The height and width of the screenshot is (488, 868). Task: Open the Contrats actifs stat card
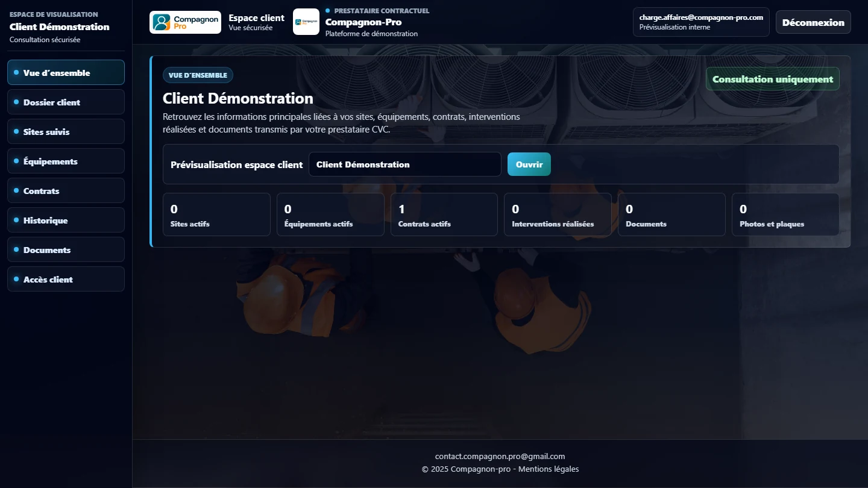[x=444, y=214]
